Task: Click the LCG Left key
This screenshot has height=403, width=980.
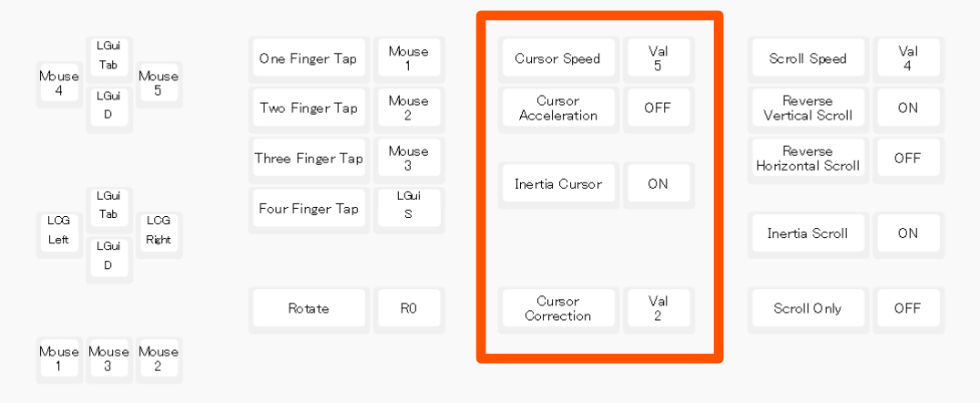Action: 59,233
